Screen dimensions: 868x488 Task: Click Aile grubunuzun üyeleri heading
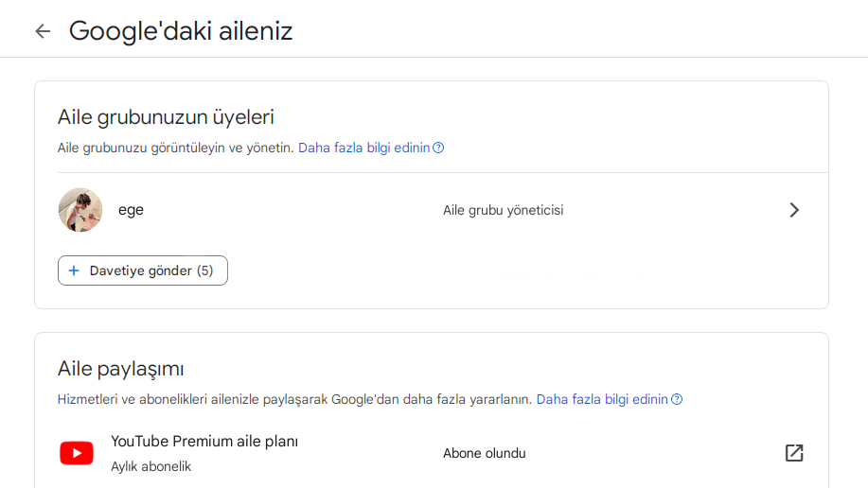(166, 117)
